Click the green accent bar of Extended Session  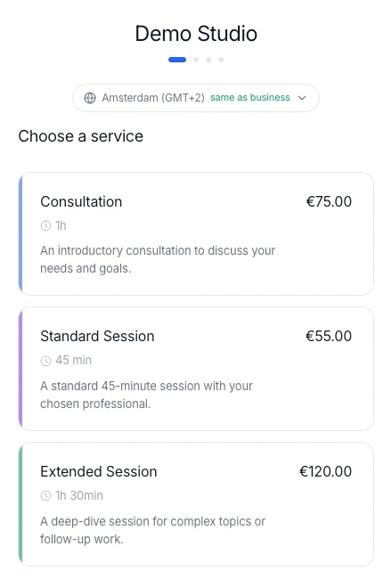click(x=20, y=504)
